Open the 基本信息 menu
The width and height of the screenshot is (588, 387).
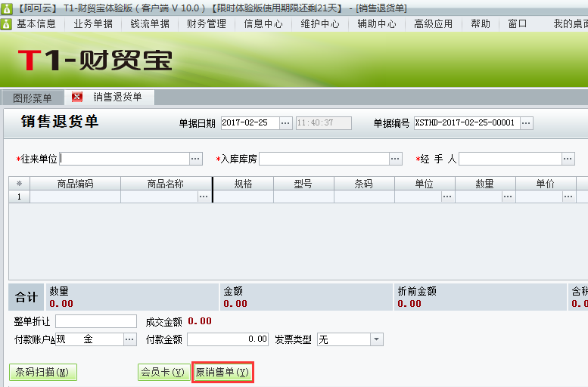(x=36, y=24)
